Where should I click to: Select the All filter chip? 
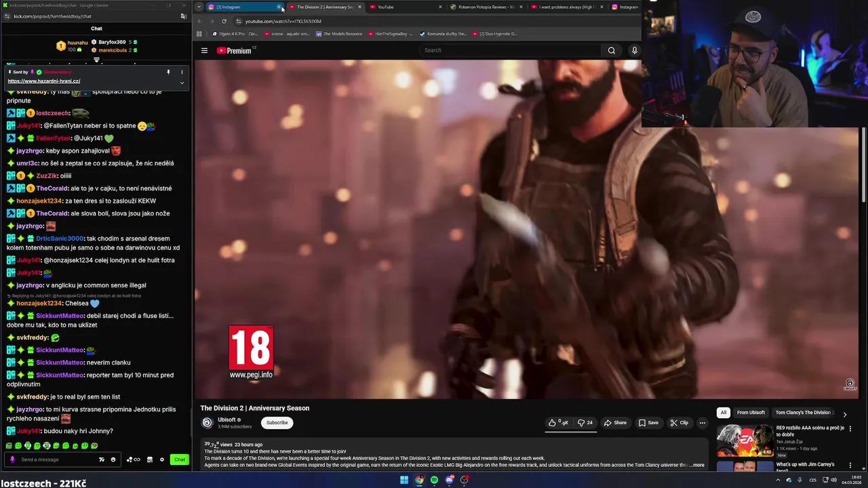(724, 412)
